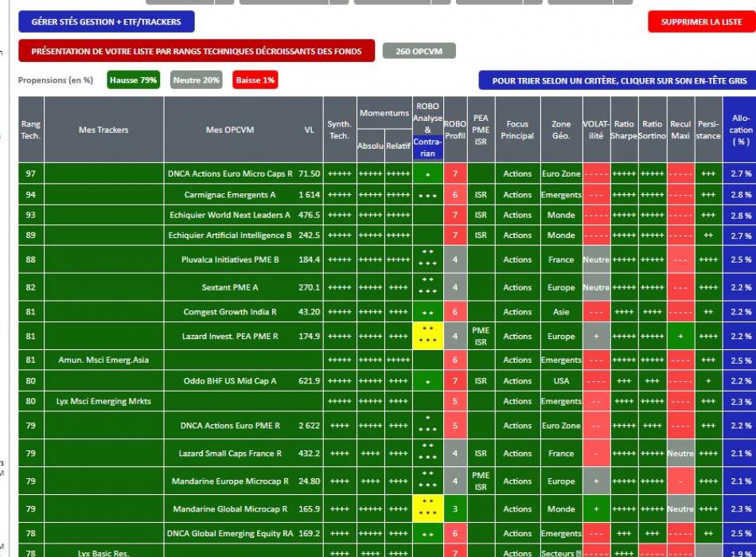Open DNCA Actions Euro Micro Caps R fund
This screenshot has width=756, height=557.
click(x=230, y=173)
